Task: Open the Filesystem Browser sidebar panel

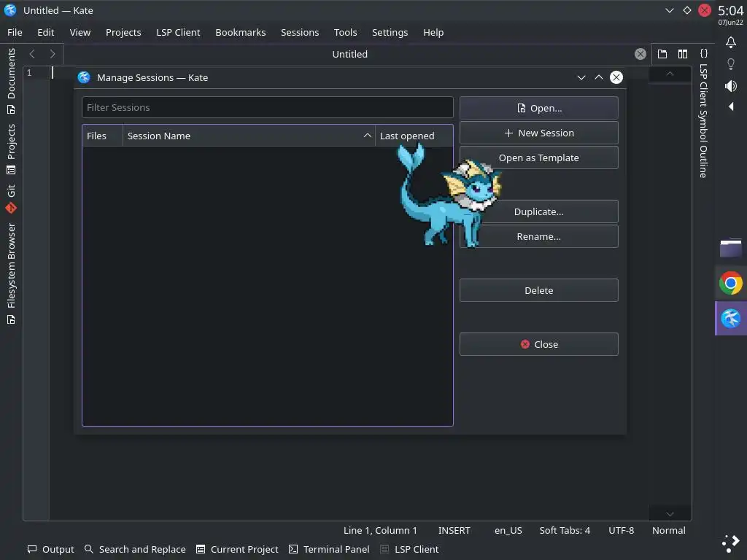Action: point(11,274)
